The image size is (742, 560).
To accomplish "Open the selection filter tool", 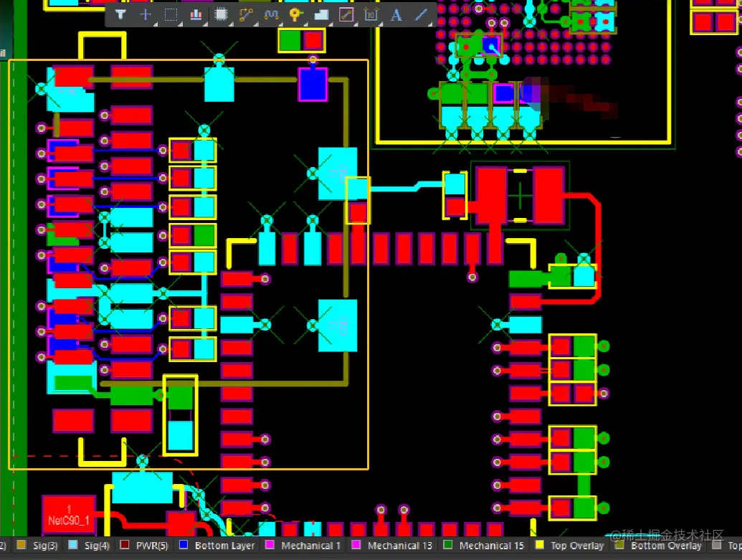I will (x=120, y=14).
